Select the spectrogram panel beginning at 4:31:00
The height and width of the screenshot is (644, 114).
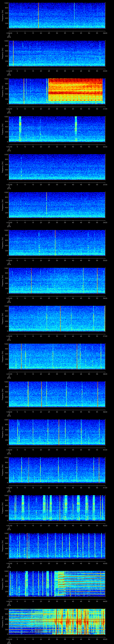coord(57,129)
